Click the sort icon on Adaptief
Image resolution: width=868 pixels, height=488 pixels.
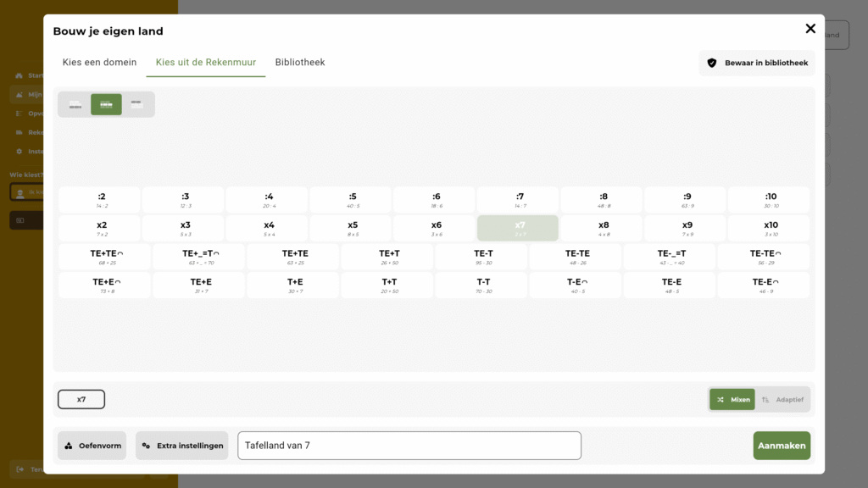[x=765, y=400]
